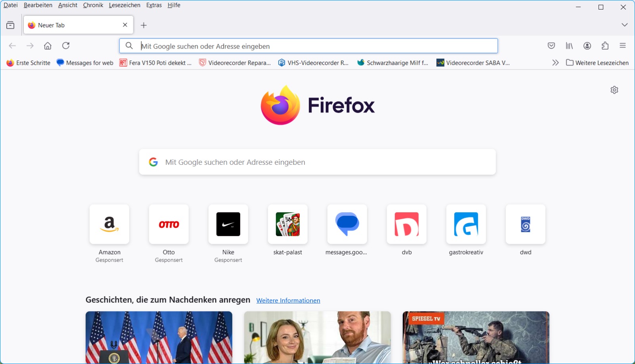This screenshot has height=364, width=635.
Task: Go forward one page
Action: click(x=30, y=46)
